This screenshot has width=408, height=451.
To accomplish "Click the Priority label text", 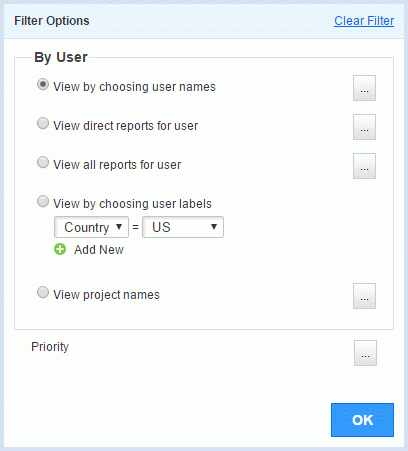I will coord(50,347).
